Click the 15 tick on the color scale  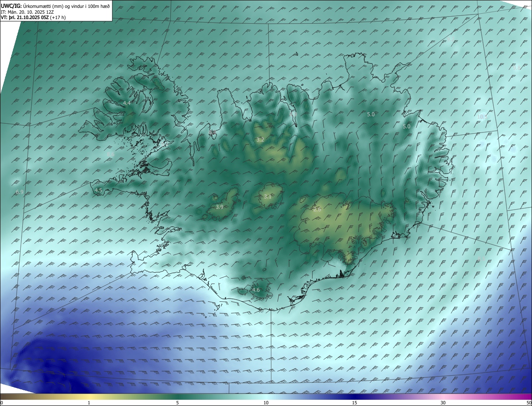coord(355,403)
